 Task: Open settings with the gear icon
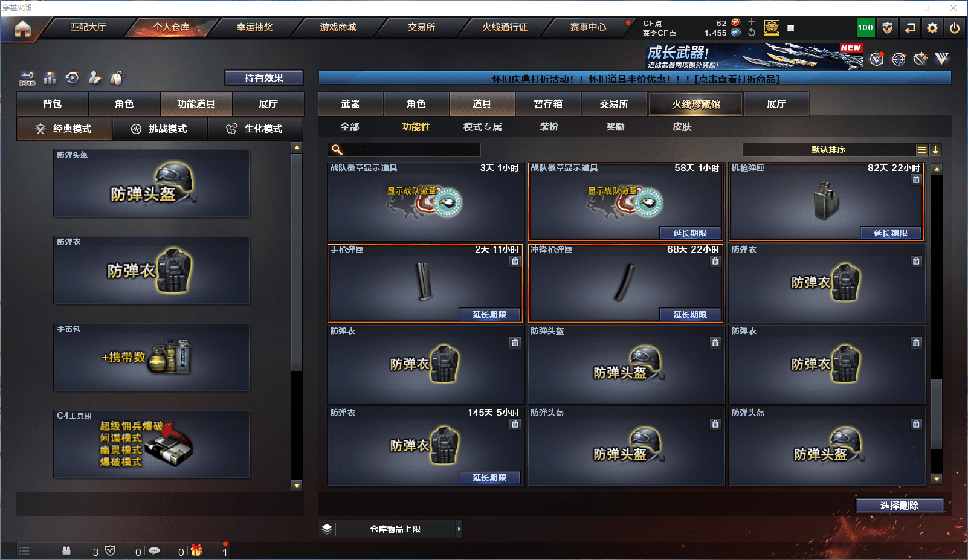point(932,28)
